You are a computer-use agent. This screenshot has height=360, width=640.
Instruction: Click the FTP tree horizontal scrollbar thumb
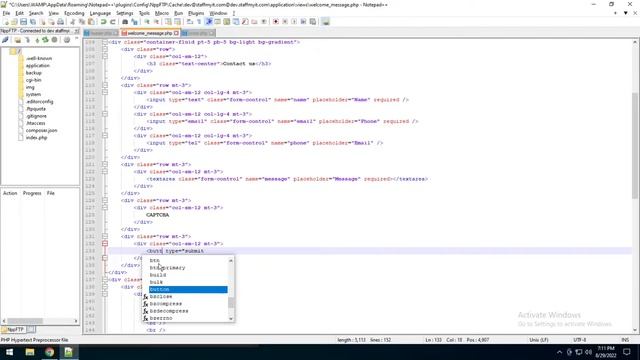(x=25, y=321)
